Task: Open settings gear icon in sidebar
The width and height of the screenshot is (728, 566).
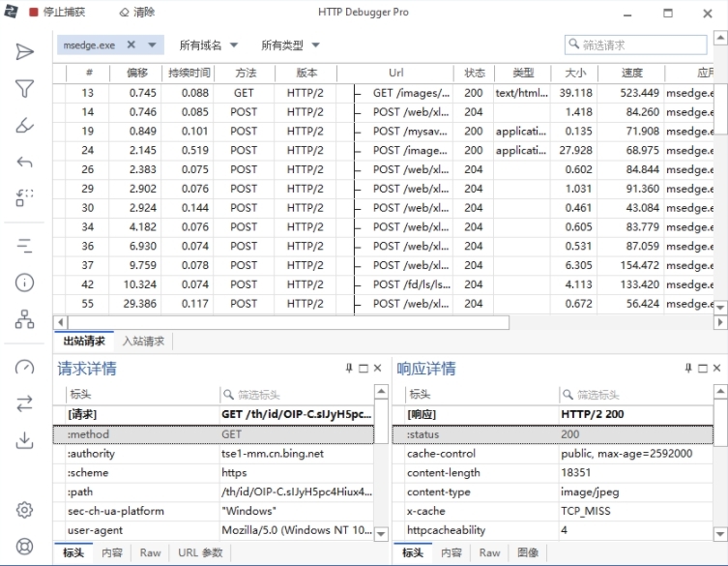Action: click(x=24, y=510)
